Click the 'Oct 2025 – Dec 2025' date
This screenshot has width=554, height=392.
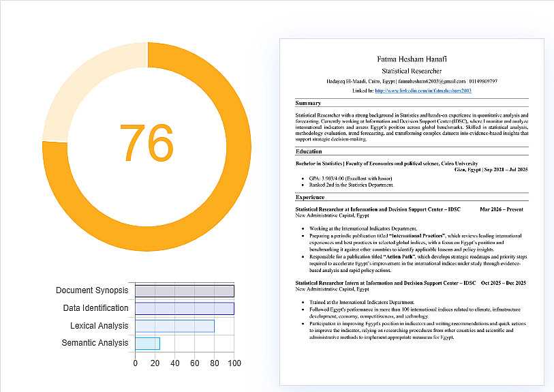point(503,283)
